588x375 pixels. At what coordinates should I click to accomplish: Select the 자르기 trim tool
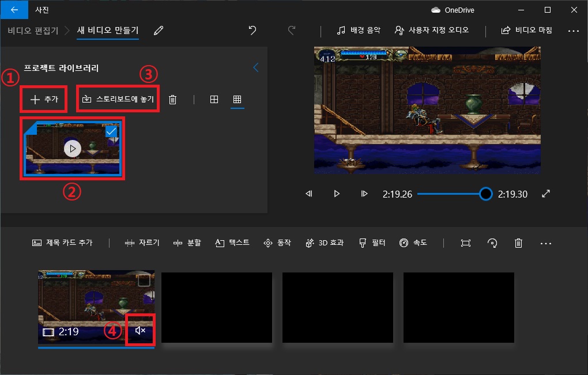[142, 243]
